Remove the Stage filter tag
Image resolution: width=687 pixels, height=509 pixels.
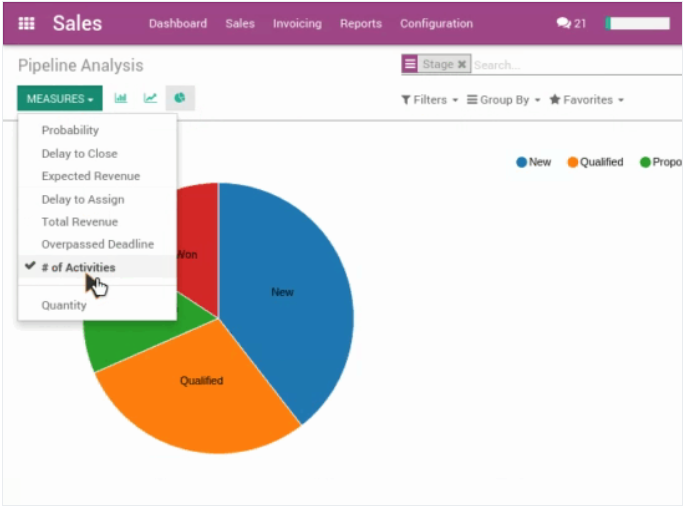click(x=462, y=64)
